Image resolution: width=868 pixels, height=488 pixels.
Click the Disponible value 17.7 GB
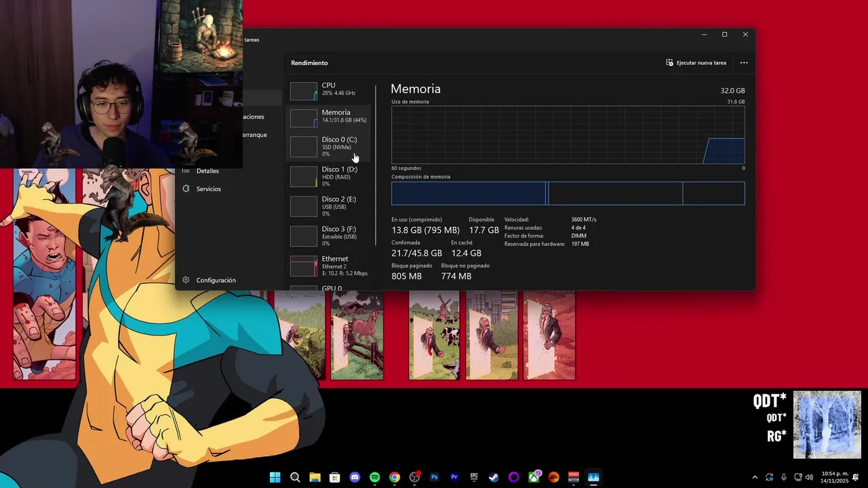tap(484, 230)
